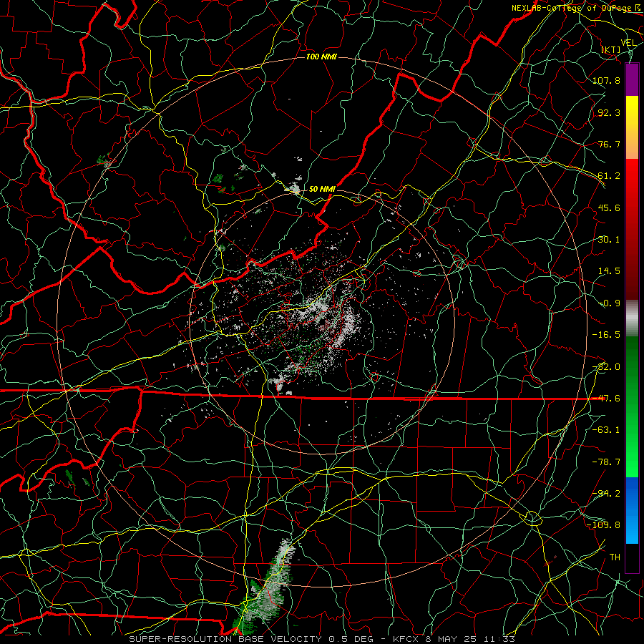This screenshot has height=644, width=644.
Task: Click the 76.7 velocity scale value
Action: pyautogui.click(x=609, y=144)
